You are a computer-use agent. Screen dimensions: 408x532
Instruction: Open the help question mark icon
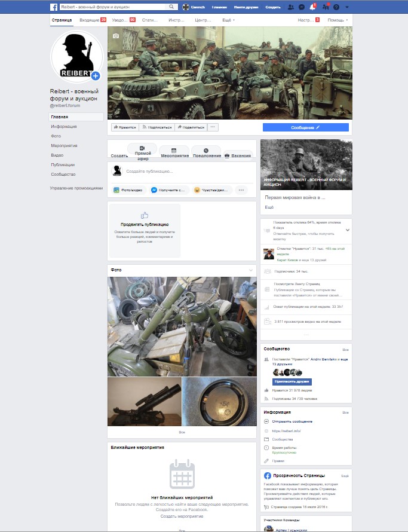coord(336,7)
